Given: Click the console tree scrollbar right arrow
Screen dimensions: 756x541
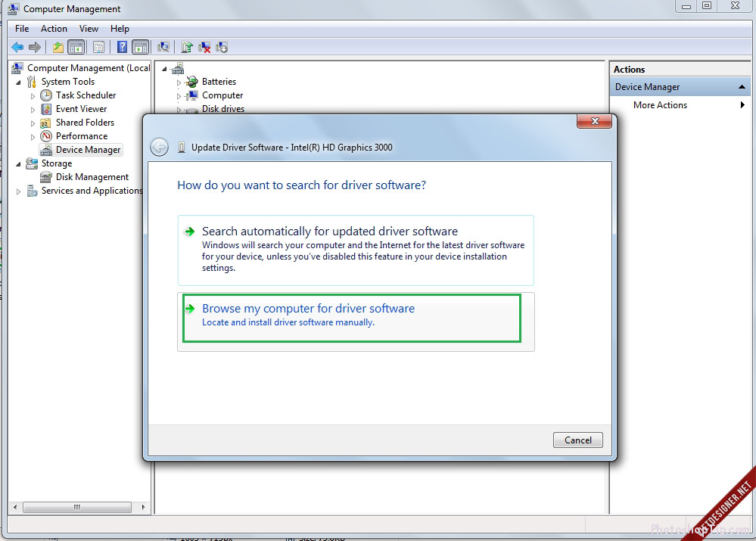Looking at the screenshot, I should 143,507.
